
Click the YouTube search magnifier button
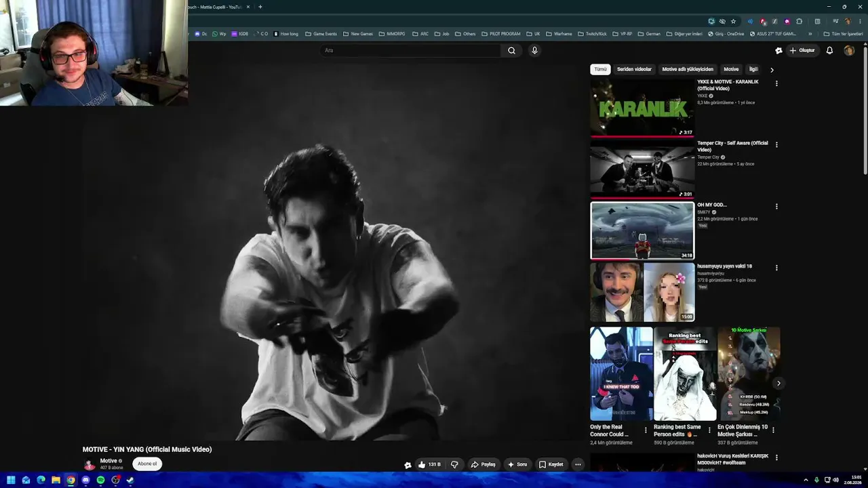click(511, 50)
